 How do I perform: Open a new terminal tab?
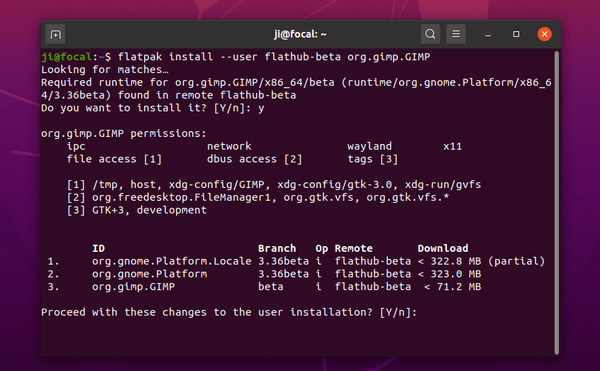55,34
